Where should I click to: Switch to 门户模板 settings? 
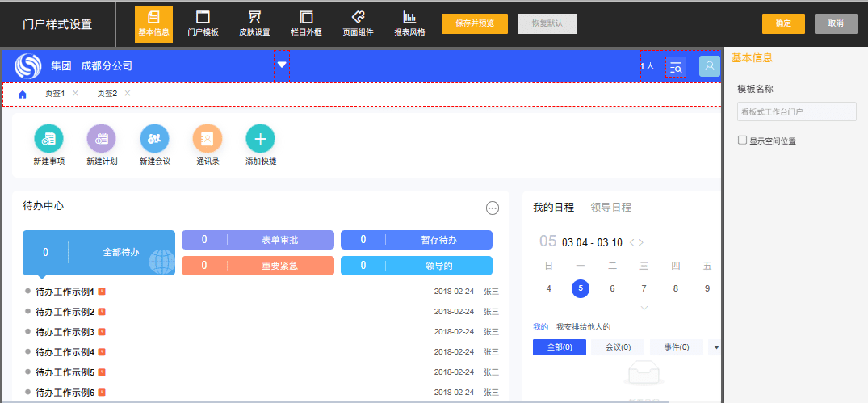pyautogui.click(x=203, y=24)
